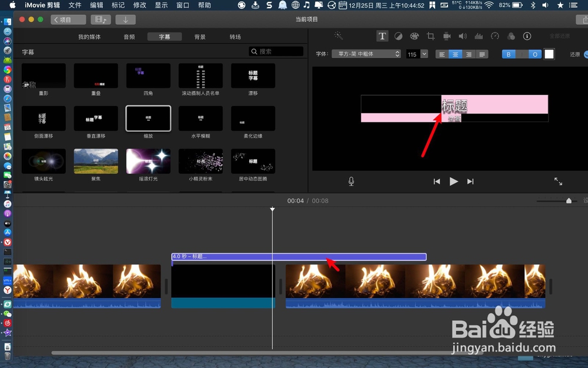588x368 pixels.
Task: Open the white text color swatch
Action: (x=549, y=54)
